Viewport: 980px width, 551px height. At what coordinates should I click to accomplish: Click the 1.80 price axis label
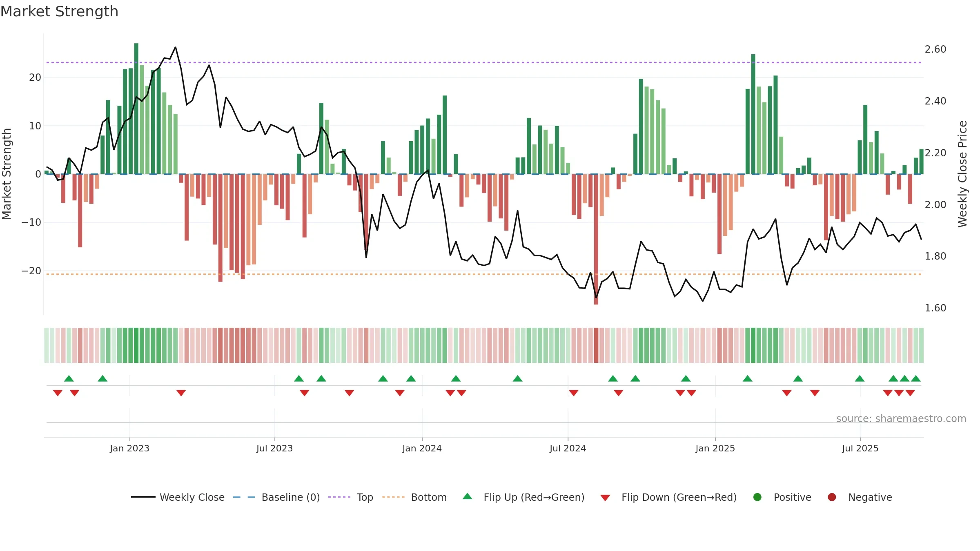click(935, 256)
